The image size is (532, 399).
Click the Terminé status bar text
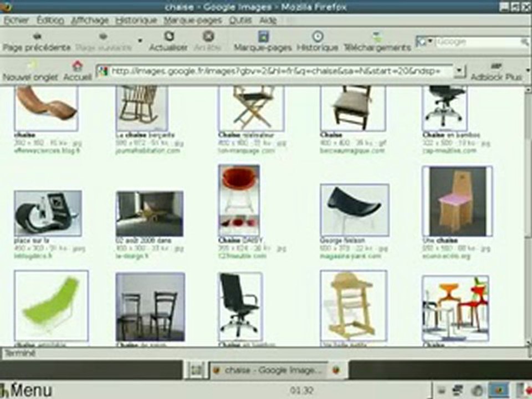click(x=20, y=353)
